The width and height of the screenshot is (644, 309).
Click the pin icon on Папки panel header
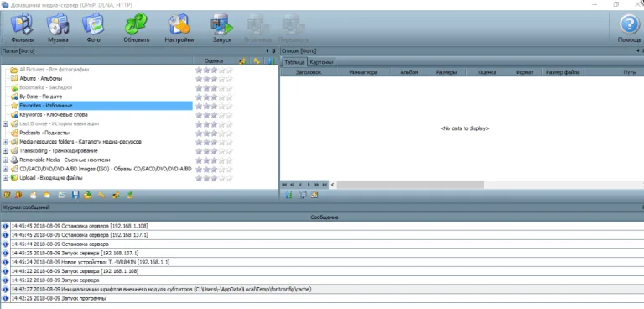274,51
